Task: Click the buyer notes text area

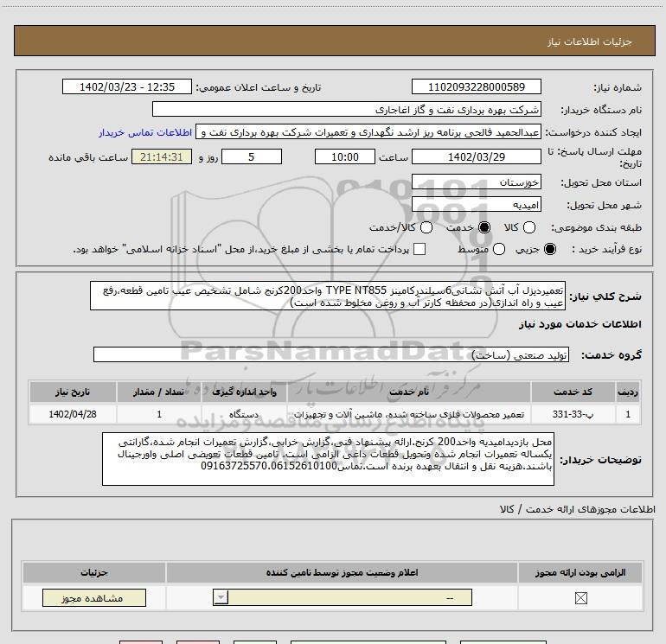Action: click(328, 459)
